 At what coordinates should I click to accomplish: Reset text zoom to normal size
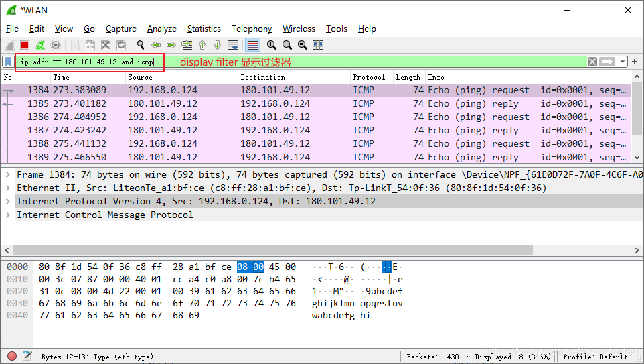(303, 45)
